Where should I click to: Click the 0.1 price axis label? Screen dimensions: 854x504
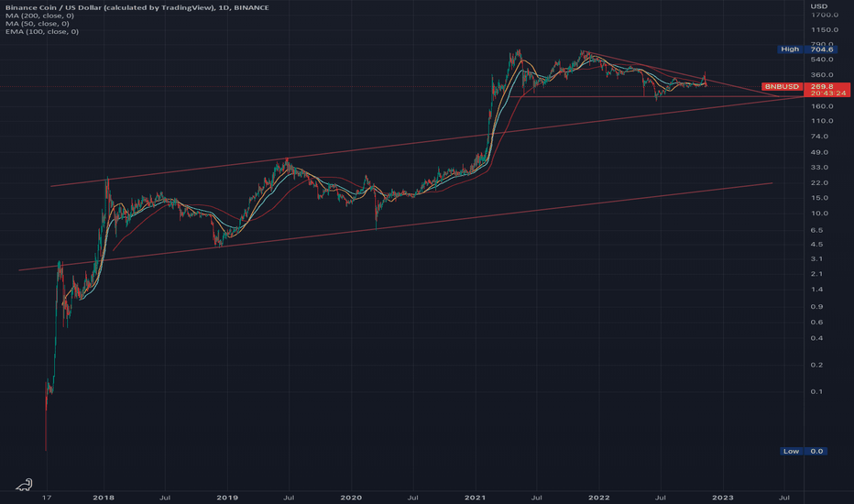[817, 392]
